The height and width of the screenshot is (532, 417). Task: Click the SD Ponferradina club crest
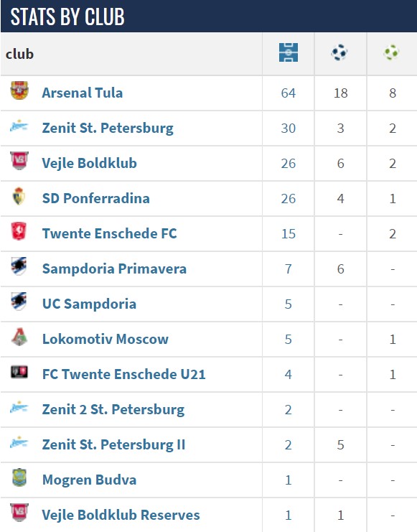pyautogui.click(x=19, y=196)
